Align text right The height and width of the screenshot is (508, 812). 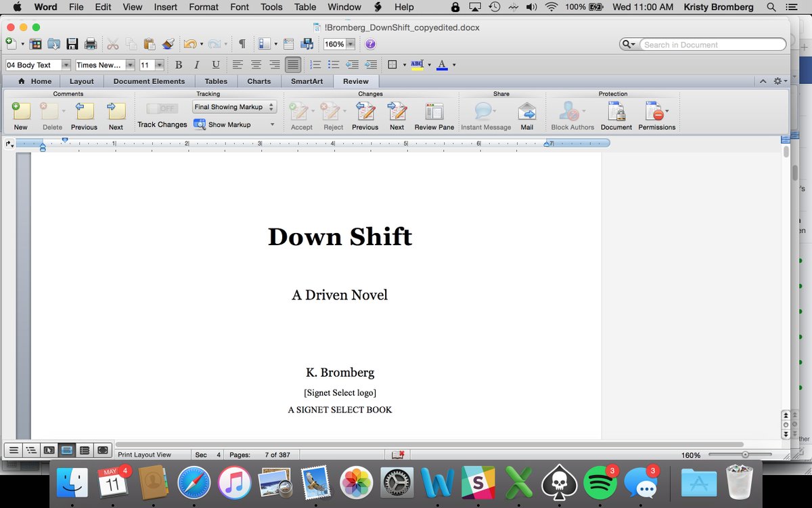[275, 65]
